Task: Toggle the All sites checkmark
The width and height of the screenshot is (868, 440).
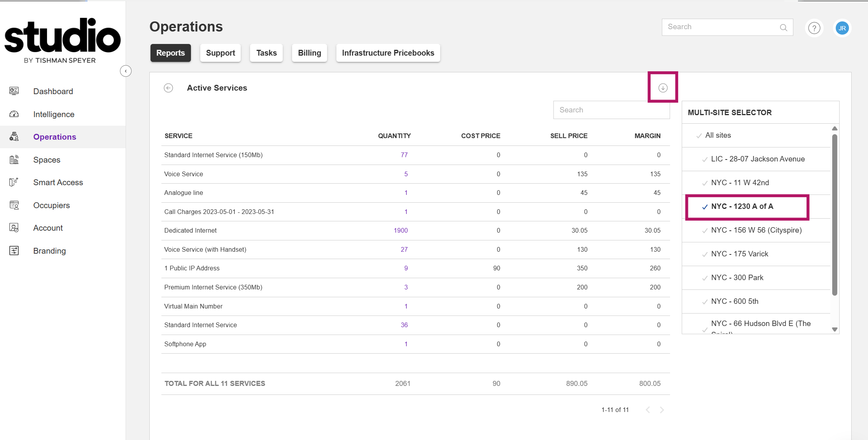Action: click(x=699, y=136)
